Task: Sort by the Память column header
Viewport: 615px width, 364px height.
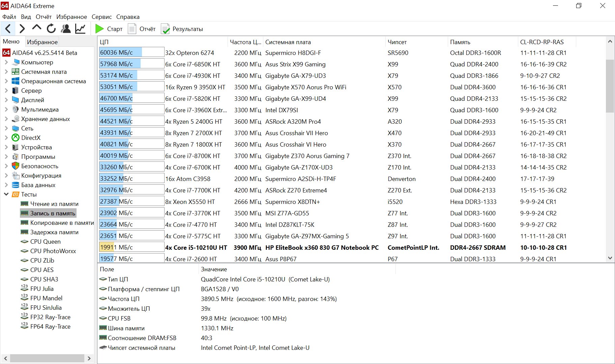Action: coord(482,42)
